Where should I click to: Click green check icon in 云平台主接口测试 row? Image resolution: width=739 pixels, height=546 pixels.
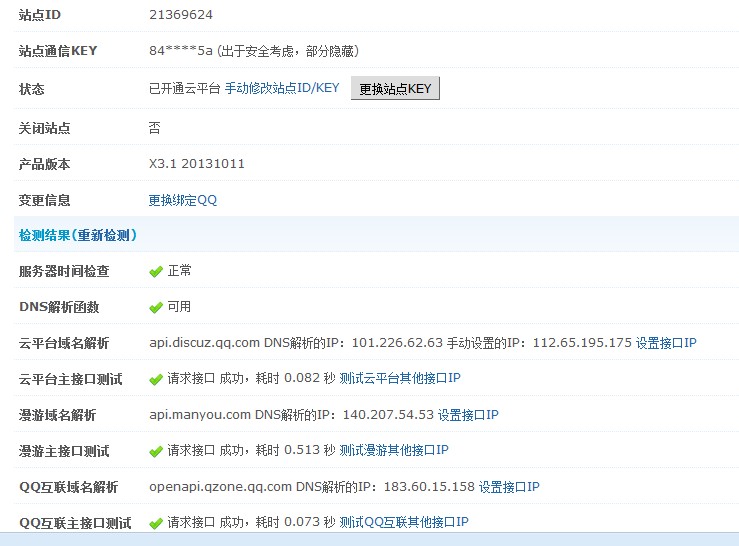coord(156,380)
